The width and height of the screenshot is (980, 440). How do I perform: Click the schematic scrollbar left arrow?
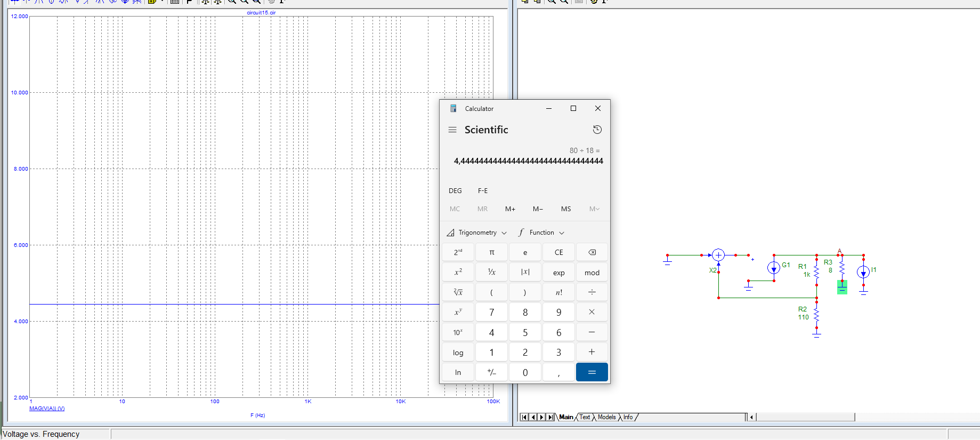[x=751, y=417]
